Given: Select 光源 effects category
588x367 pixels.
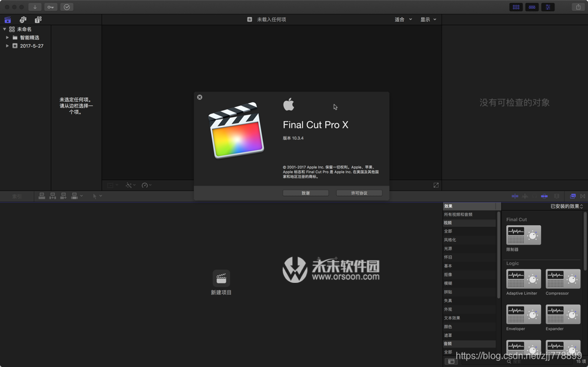Looking at the screenshot, I should tap(469, 248).
